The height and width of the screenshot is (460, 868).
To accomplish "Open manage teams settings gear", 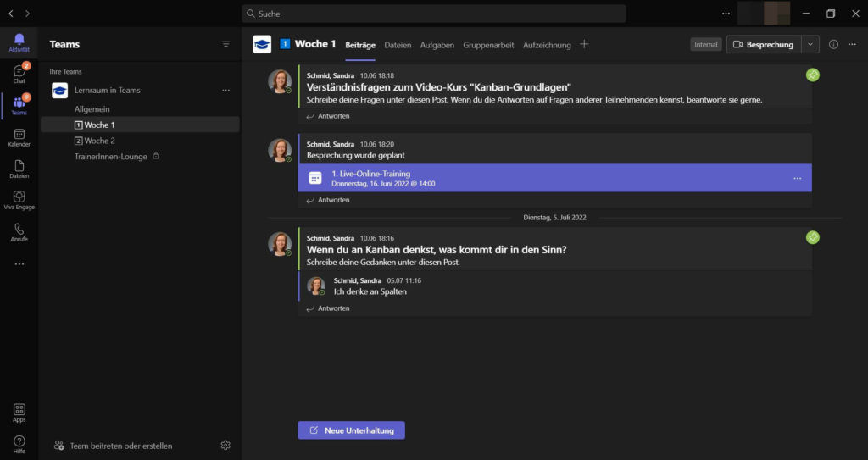I will coord(225,445).
